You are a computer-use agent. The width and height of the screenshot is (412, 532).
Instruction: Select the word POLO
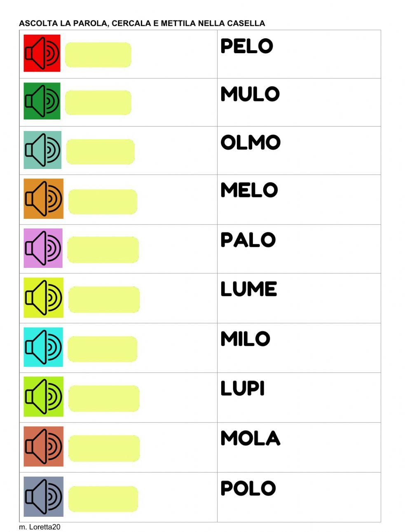(x=248, y=489)
